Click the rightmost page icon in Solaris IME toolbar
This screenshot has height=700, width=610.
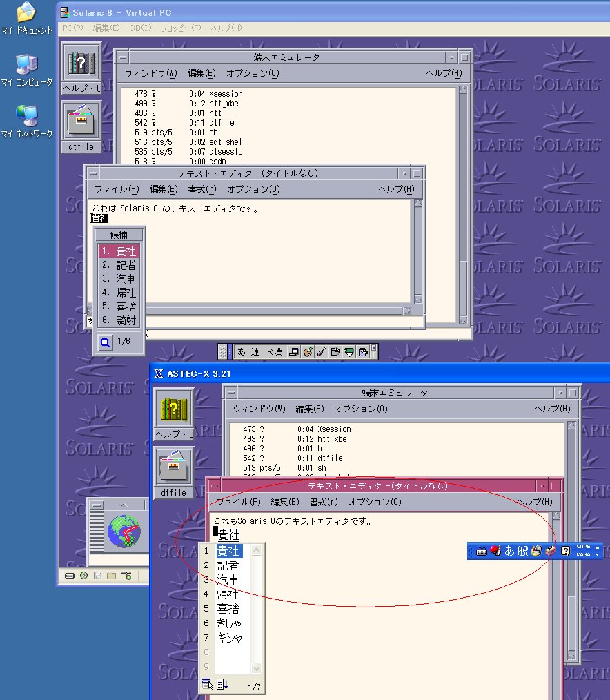coord(363,352)
